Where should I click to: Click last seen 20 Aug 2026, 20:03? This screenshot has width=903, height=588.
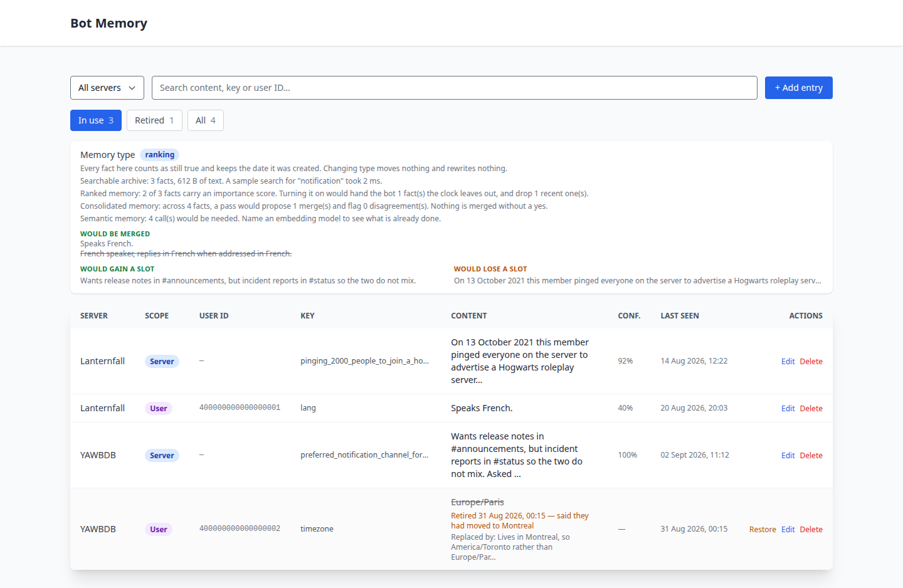[694, 408]
